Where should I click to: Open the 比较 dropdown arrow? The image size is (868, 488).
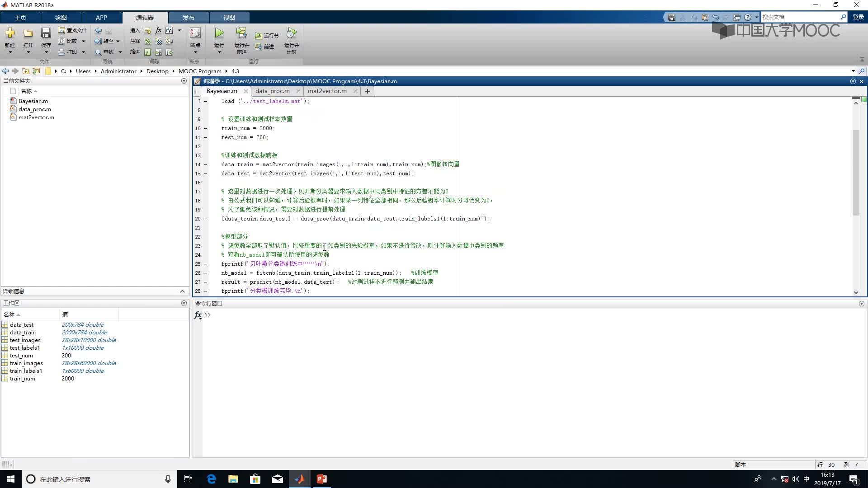point(84,41)
